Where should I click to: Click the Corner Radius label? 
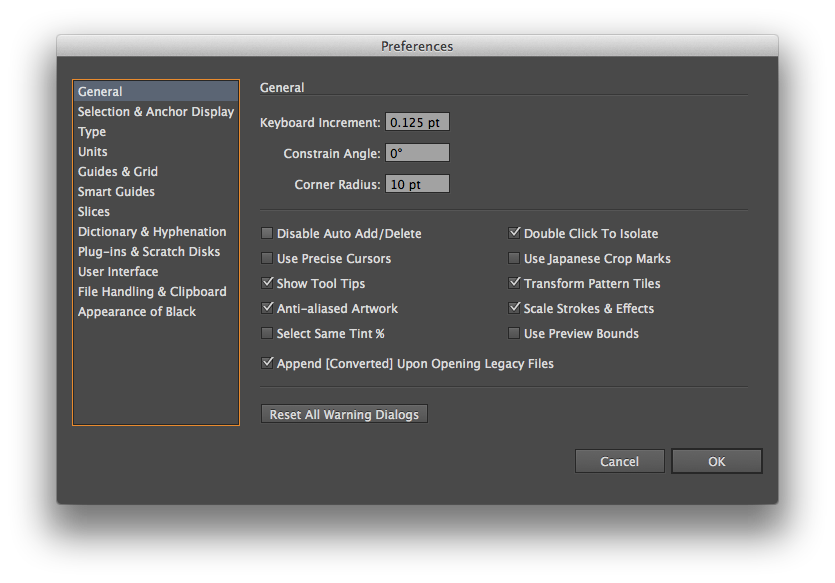point(338,184)
